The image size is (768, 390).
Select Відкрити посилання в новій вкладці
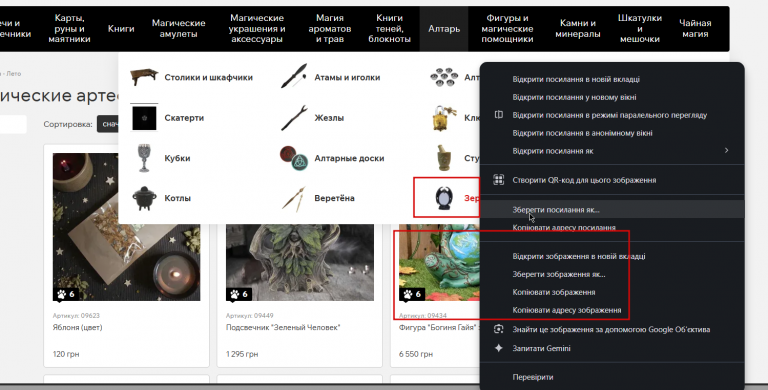(x=576, y=79)
